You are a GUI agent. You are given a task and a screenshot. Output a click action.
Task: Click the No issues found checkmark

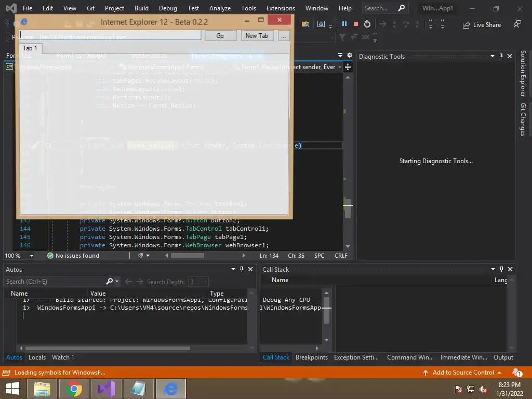click(x=50, y=256)
